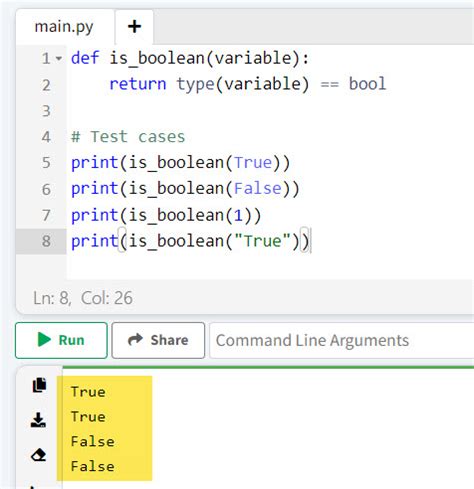Click the '# Test cases' comment line
The height and width of the screenshot is (489, 474).
coord(128,137)
